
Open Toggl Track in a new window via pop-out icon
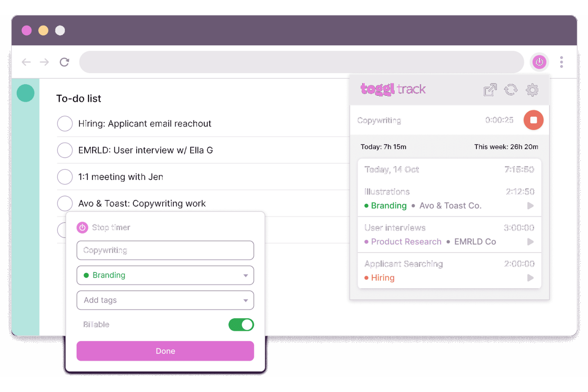(x=490, y=90)
